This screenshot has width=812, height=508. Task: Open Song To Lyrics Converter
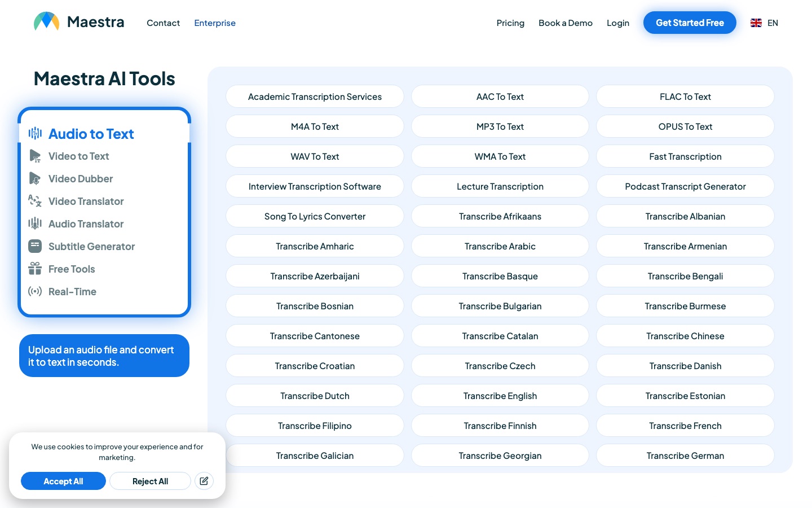tap(315, 216)
